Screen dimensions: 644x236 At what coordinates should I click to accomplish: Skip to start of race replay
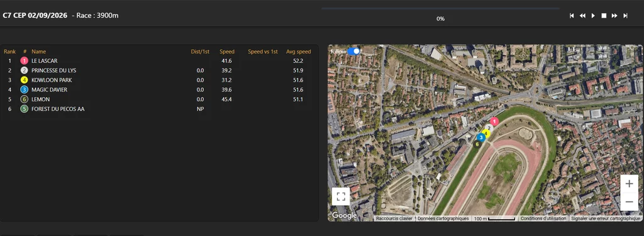(x=571, y=16)
